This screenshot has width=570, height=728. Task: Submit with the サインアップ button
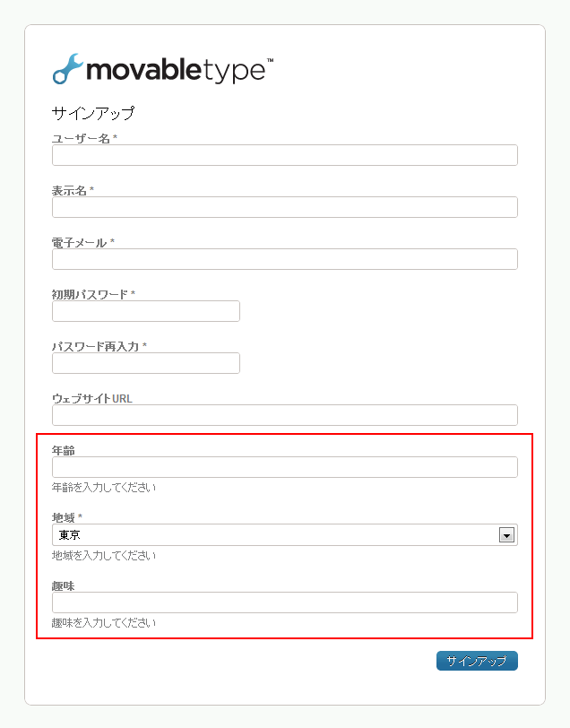tap(477, 661)
